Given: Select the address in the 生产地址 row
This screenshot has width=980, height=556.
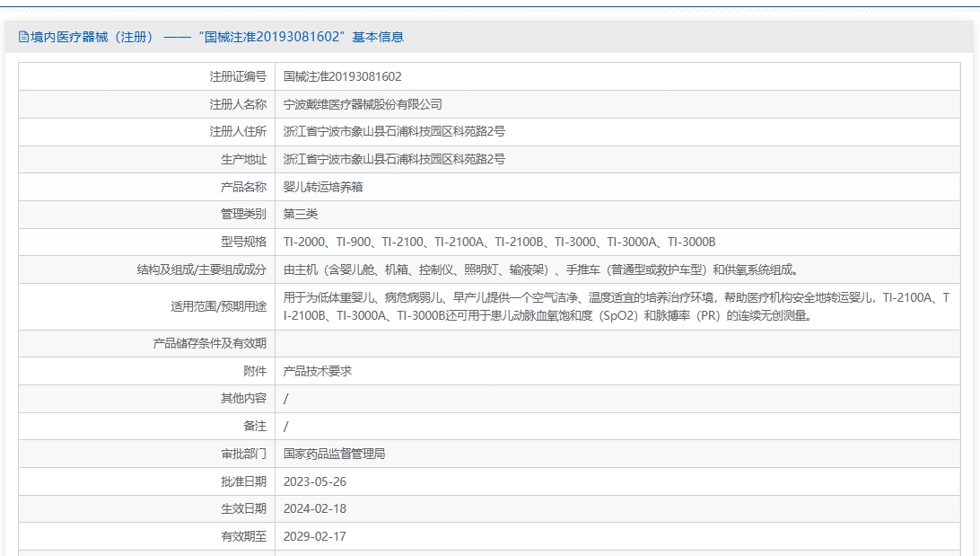Looking at the screenshot, I should 394,160.
